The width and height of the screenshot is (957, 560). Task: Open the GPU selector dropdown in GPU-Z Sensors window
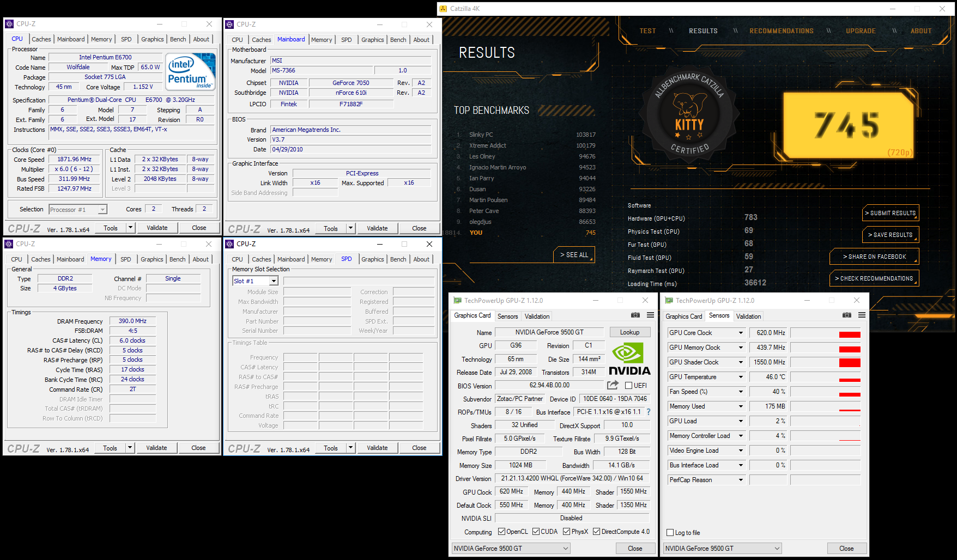coord(723,549)
